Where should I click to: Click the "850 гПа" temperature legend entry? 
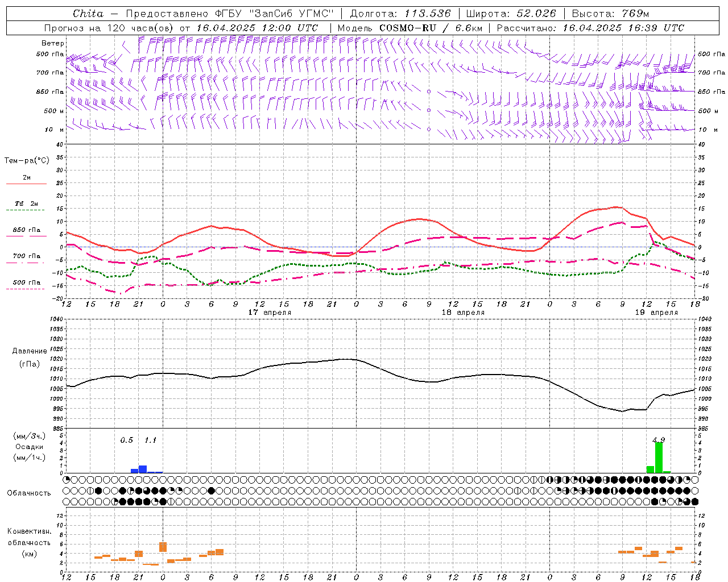pos(27,230)
